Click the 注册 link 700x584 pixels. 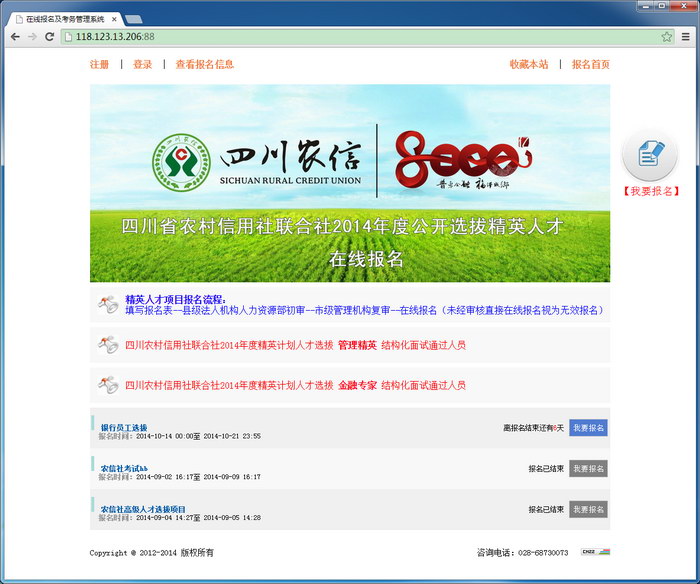[99, 64]
